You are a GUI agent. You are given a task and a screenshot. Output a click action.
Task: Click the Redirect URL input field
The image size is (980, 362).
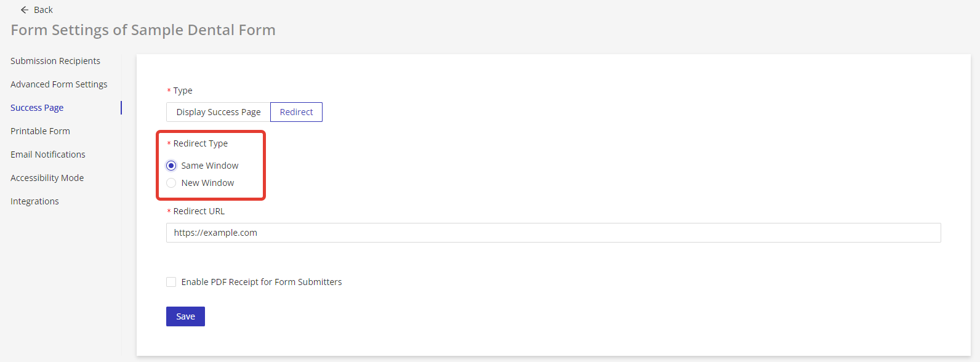click(553, 233)
